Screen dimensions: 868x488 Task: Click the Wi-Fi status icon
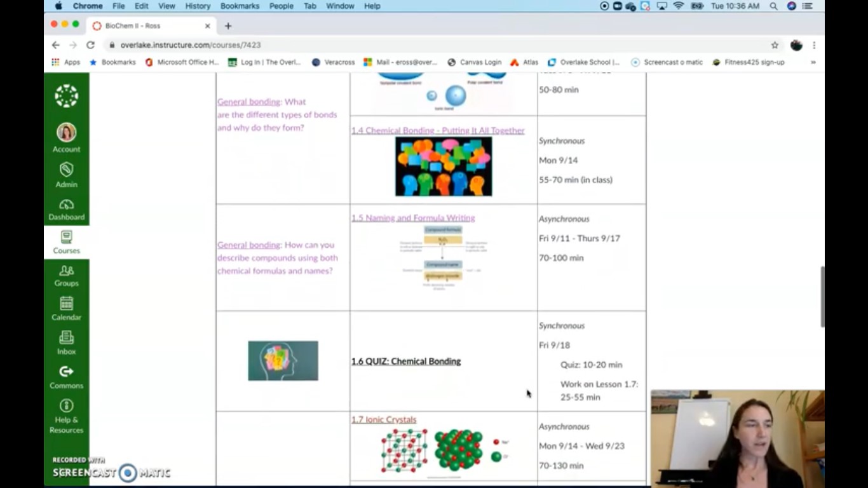pyautogui.click(x=678, y=6)
